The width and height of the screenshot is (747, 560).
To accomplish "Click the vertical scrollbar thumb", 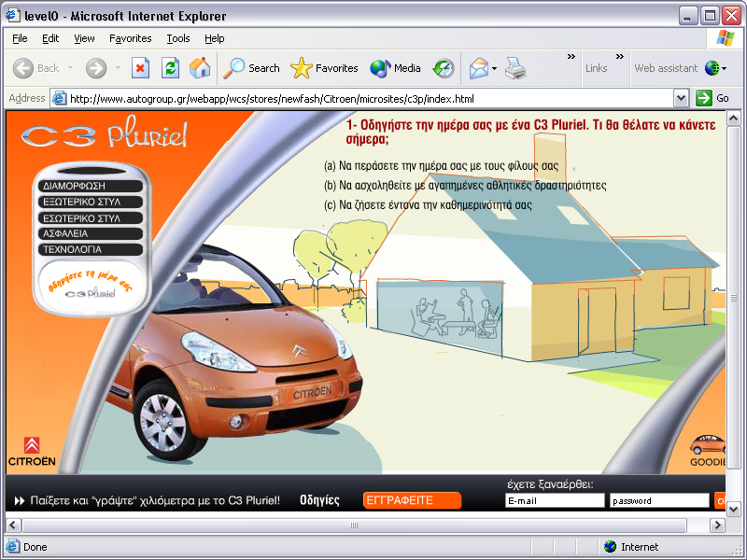I will (x=734, y=298).
